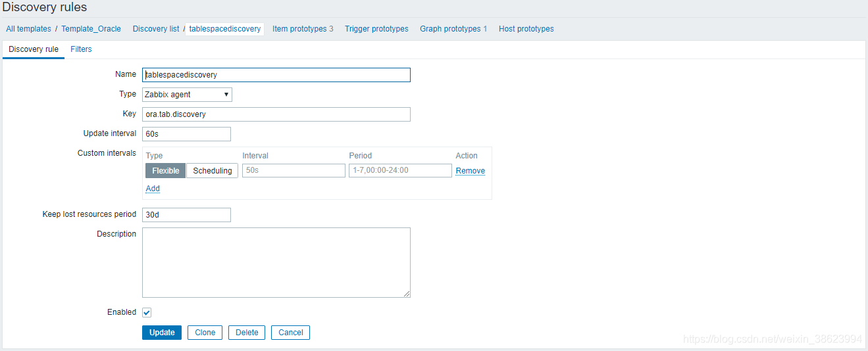Click the Update button

click(x=162, y=333)
